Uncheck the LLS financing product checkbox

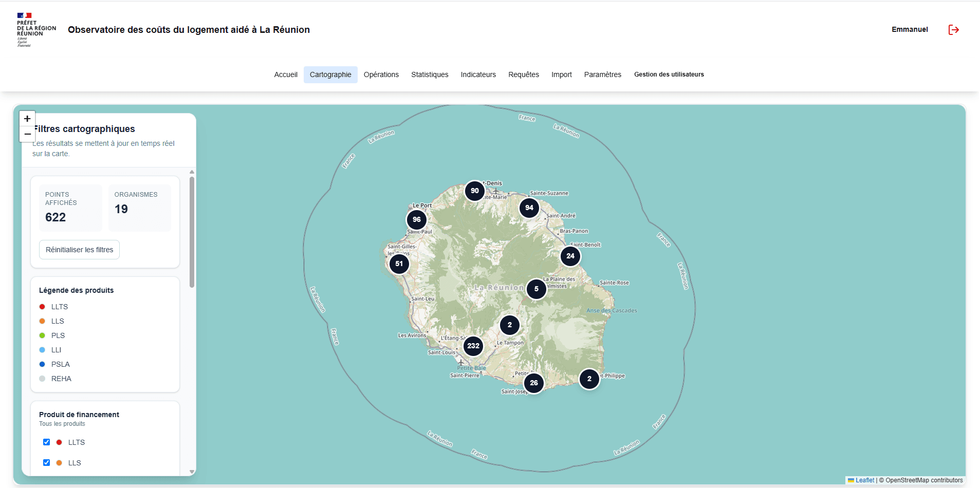pyautogui.click(x=47, y=462)
